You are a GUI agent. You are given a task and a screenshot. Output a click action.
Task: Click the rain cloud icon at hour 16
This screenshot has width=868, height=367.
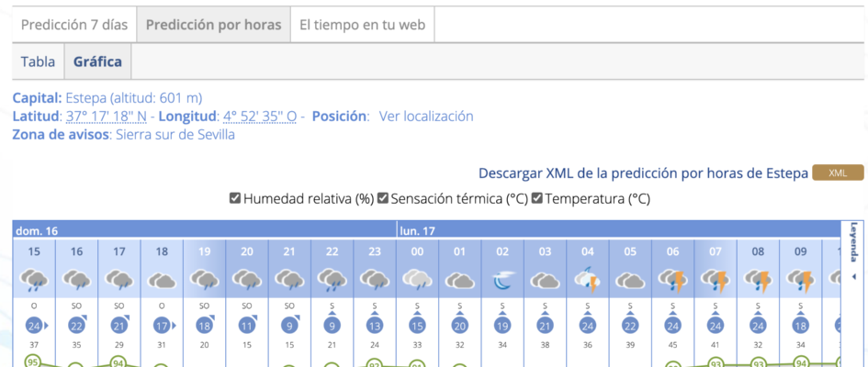coord(76,280)
